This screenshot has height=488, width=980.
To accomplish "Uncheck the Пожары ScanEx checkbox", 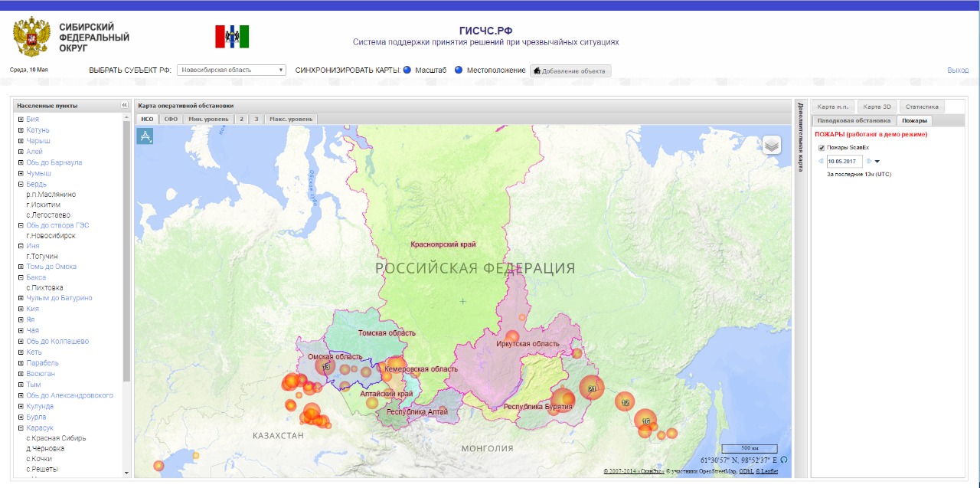I will click(x=821, y=147).
